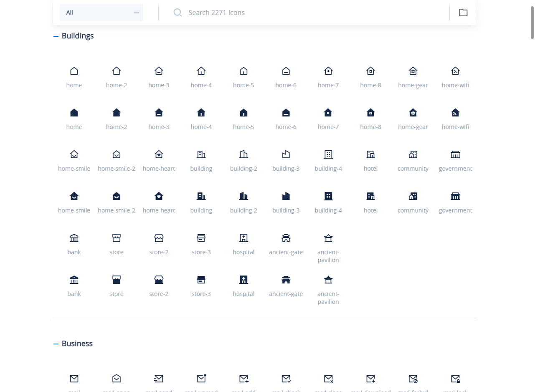Choose the outlined community icon
The height and width of the screenshot is (392, 535).
(413, 154)
